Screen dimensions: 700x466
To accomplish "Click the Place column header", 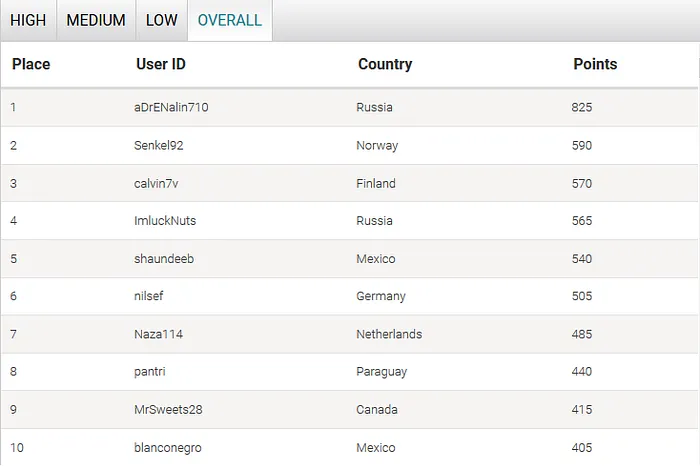I will point(31,64).
